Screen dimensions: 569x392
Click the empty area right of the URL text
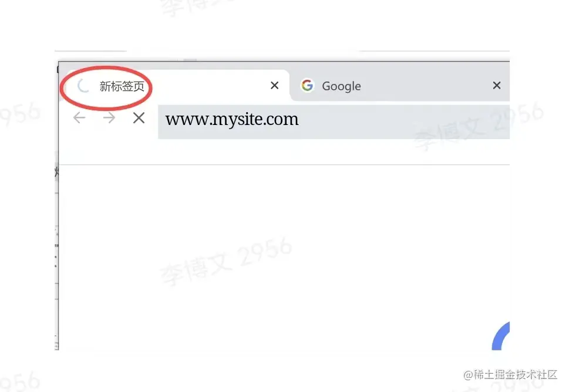pyautogui.click(x=404, y=122)
